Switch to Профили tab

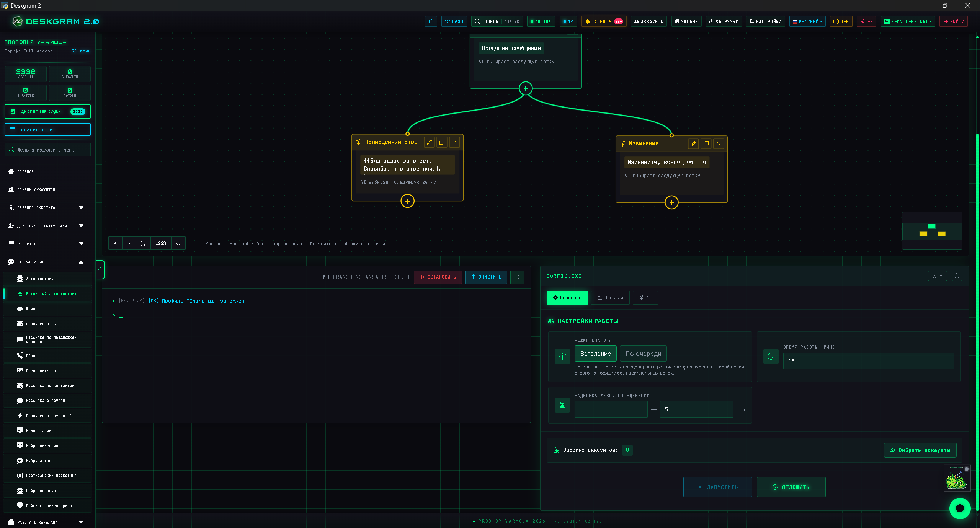(610, 298)
